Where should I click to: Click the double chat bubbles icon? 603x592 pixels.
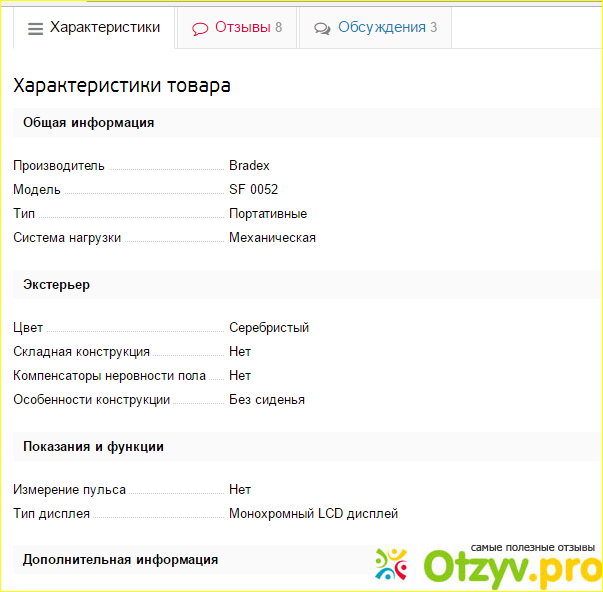(322, 29)
